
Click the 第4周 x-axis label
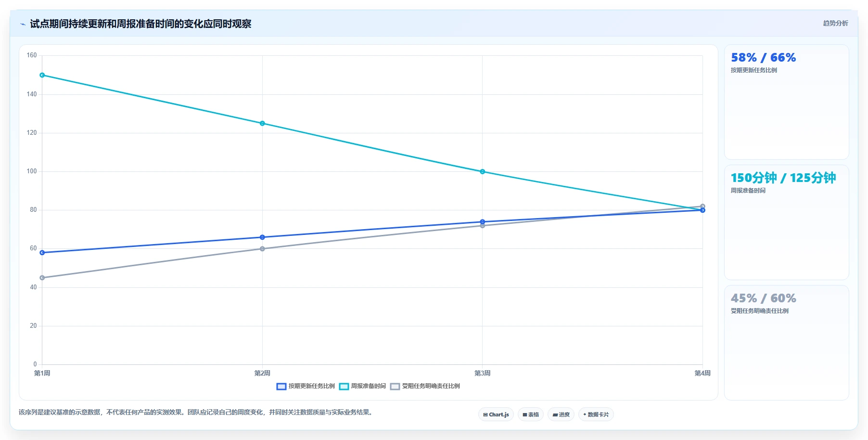(702, 373)
